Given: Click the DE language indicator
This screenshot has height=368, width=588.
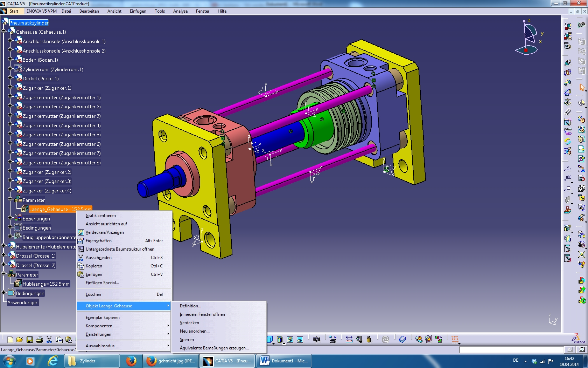Looking at the screenshot, I should [516, 360].
